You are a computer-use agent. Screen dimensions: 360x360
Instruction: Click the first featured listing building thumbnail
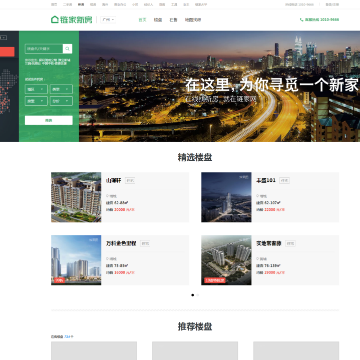(x=76, y=197)
